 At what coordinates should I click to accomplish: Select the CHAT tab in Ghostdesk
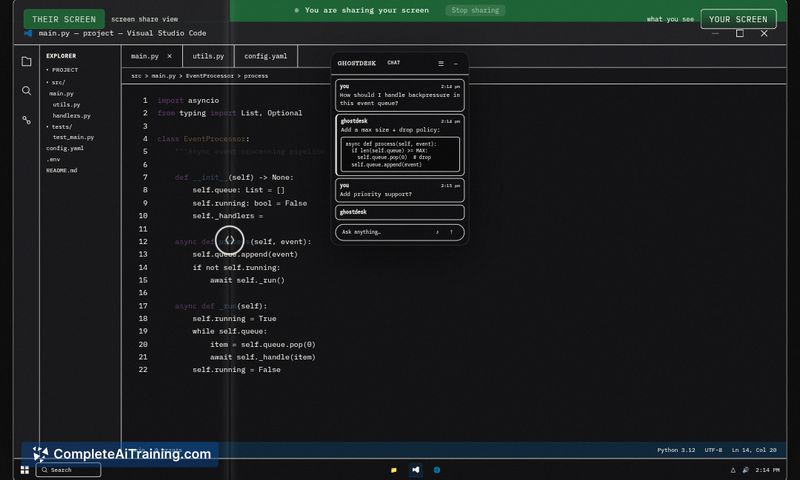click(393, 63)
